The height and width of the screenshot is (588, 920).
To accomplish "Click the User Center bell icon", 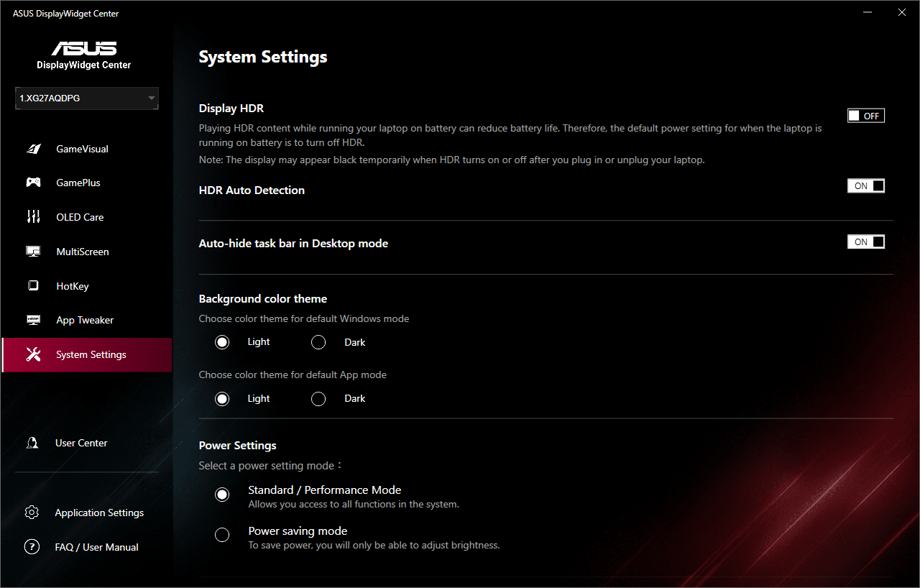I will (32, 443).
